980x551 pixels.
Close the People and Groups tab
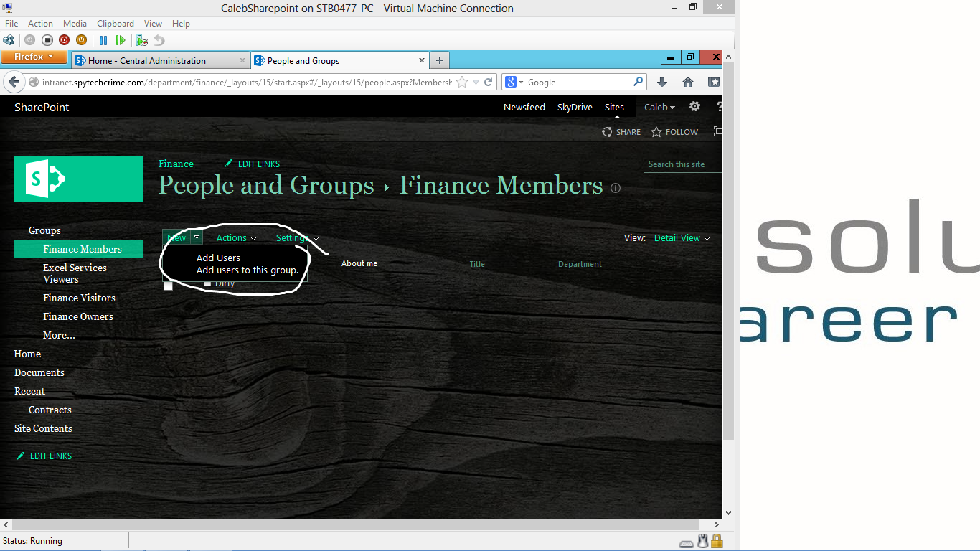[x=422, y=61]
